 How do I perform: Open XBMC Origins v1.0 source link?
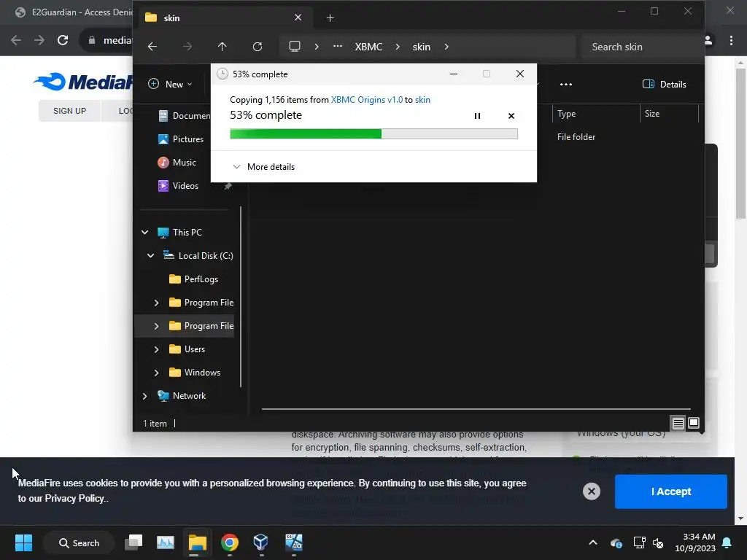366,99
